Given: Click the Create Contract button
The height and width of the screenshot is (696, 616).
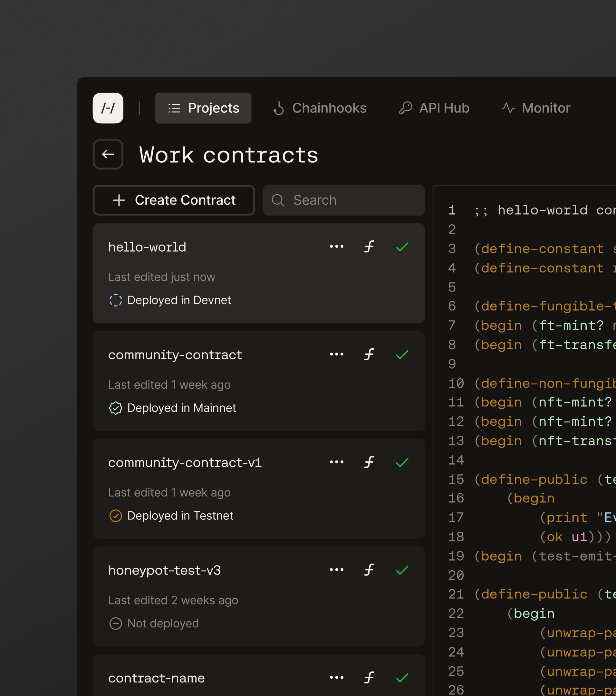Looking at the screenshot, I should (174, 200).
